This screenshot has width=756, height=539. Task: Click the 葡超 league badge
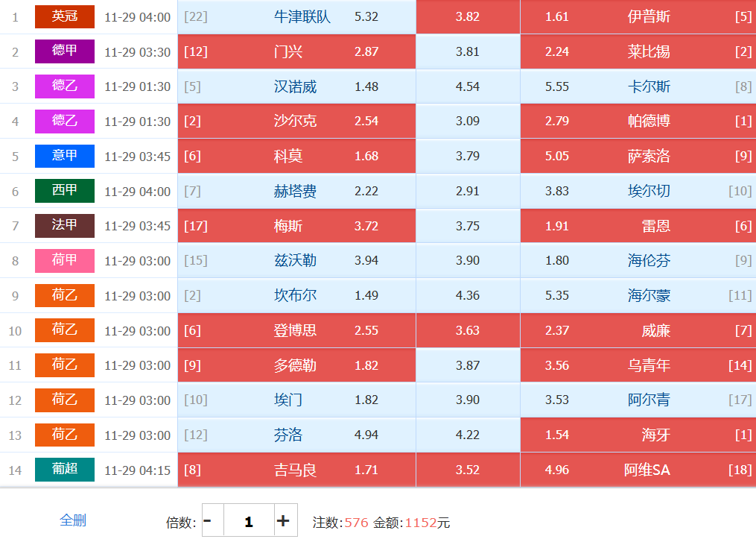[65, 470]
